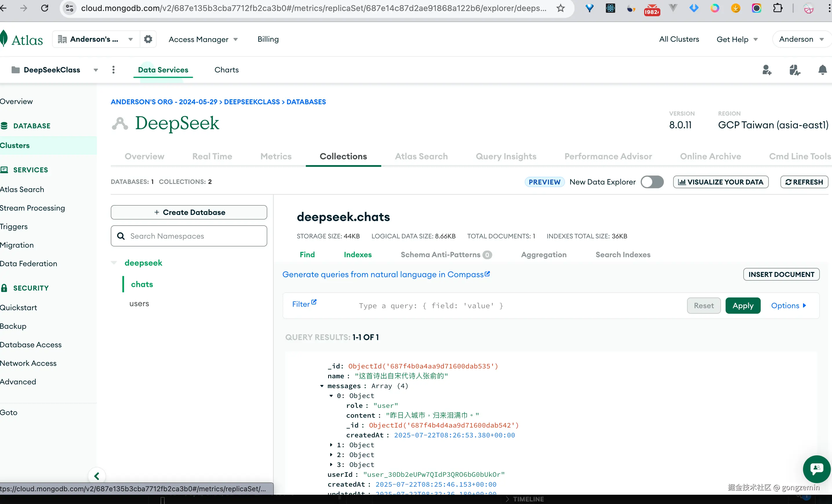
Task: Click the Search Namespaces field
Action: coord(189,236)
